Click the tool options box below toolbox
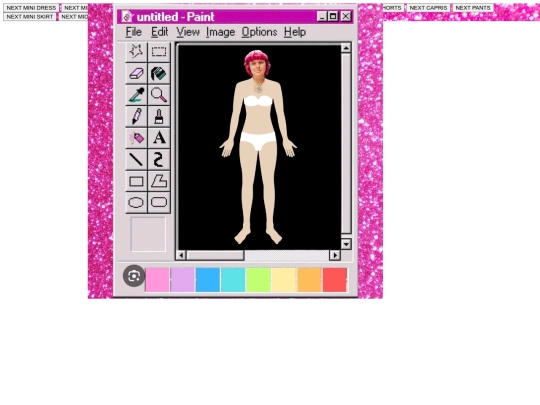This screenshot has width=540, height=405. 148,234
